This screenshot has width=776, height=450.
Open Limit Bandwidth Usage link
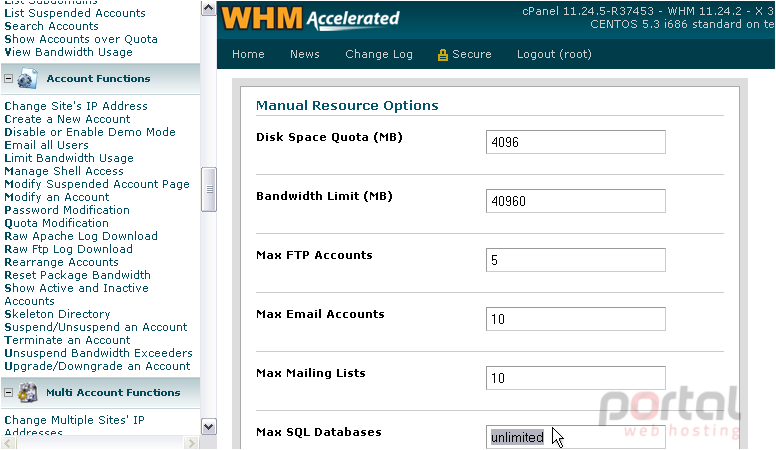pyautogui.click(x=69, y=158)
